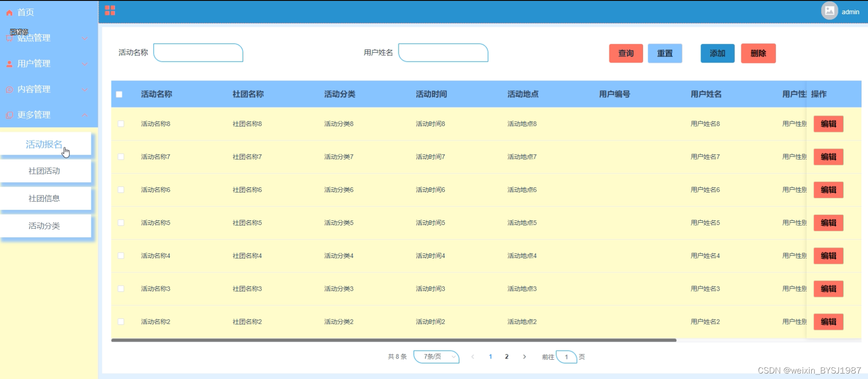Click the 站点管理 sidebar icon
The image size is (868, 379).
(9, 38)
